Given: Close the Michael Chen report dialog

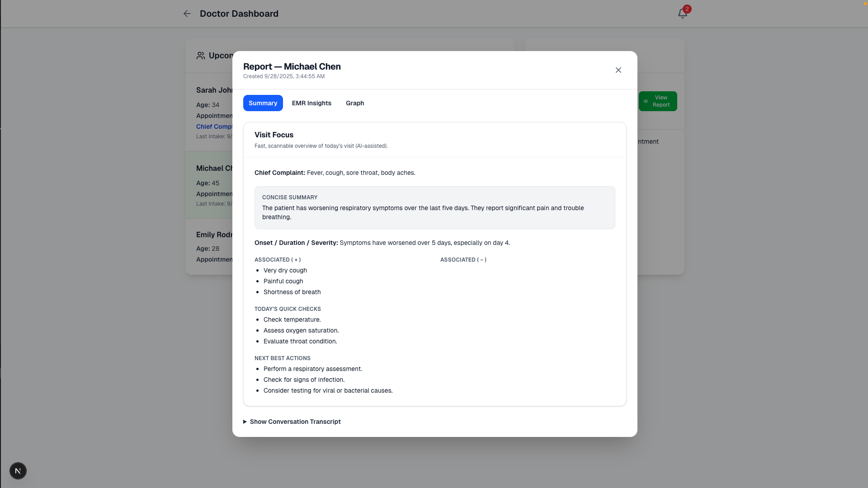Looking at the screenshot, I should (x=618, y=70).
